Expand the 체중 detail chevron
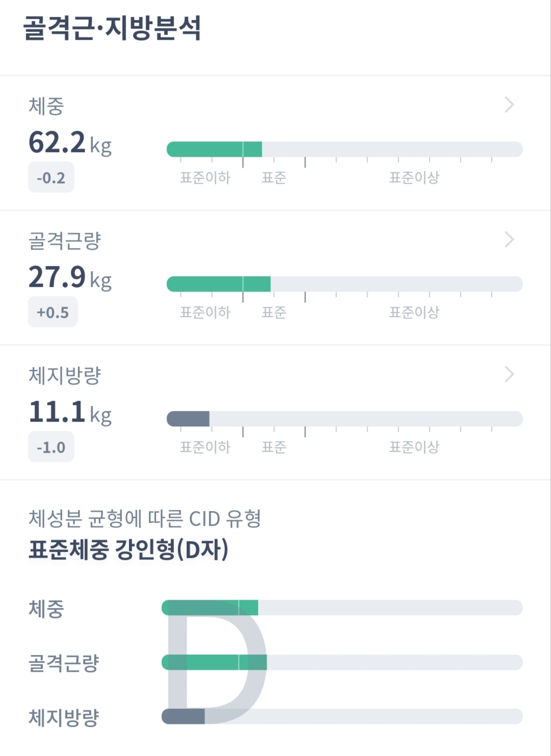Screen dimensions: 551x756 coord(509,105)
